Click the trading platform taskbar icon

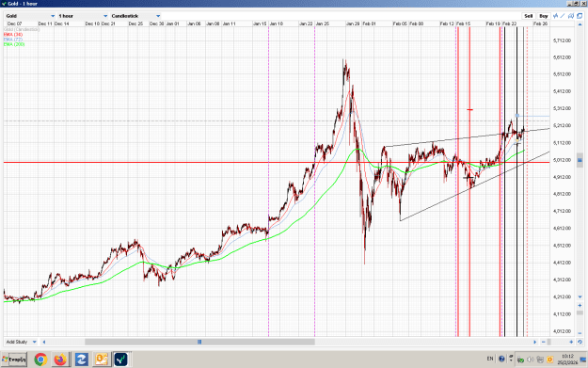click(120, 360)
